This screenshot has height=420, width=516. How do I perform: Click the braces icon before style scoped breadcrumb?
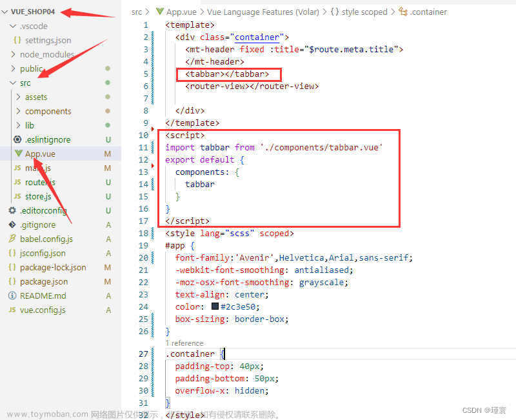334,12
